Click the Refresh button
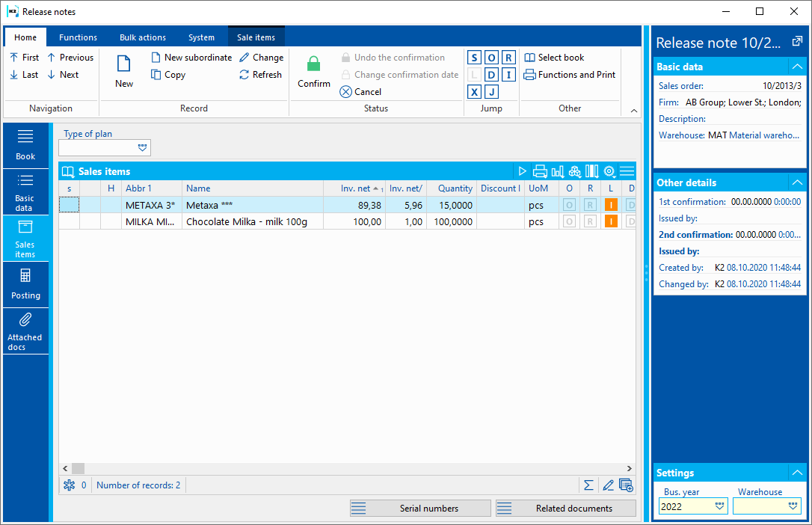The image size is (812, 525). 260,75
